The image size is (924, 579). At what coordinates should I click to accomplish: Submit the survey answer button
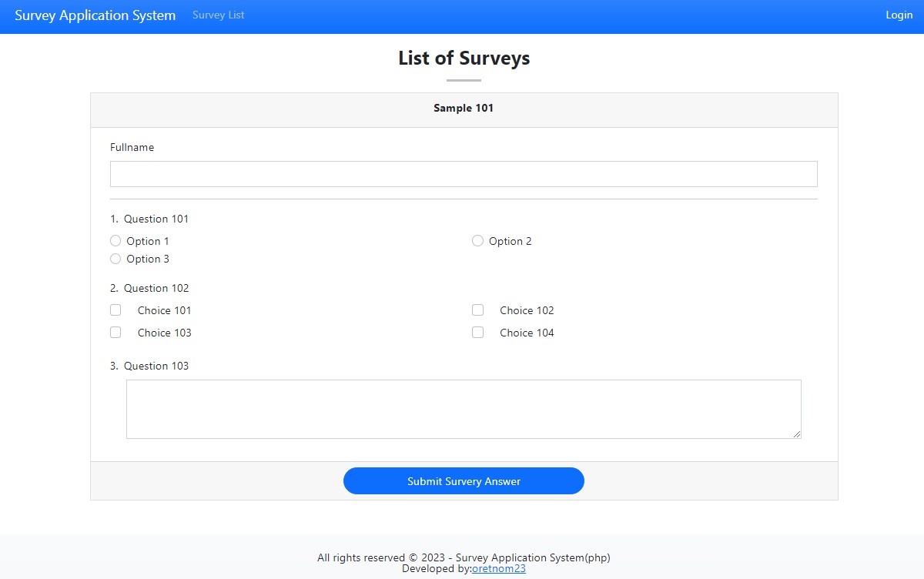(464, 481)
